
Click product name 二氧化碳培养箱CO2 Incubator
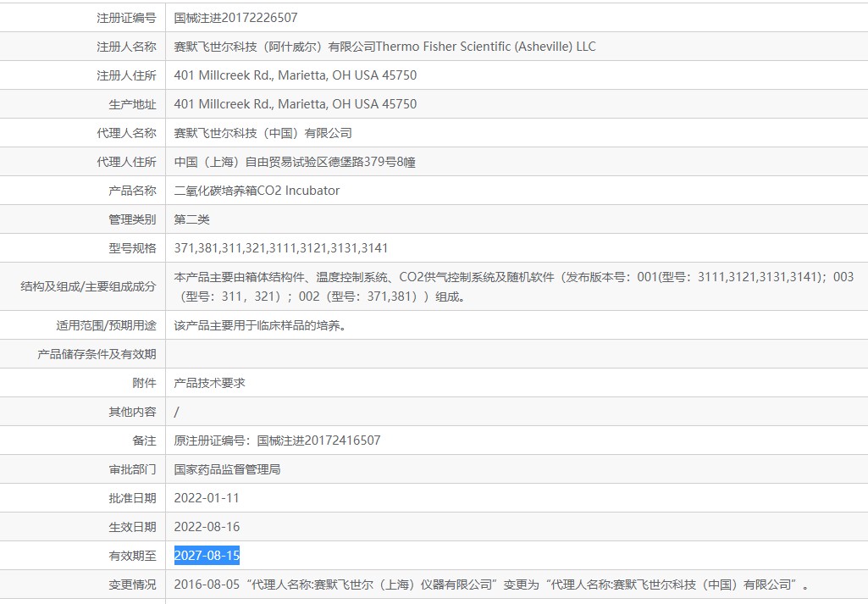click(257, 191)
